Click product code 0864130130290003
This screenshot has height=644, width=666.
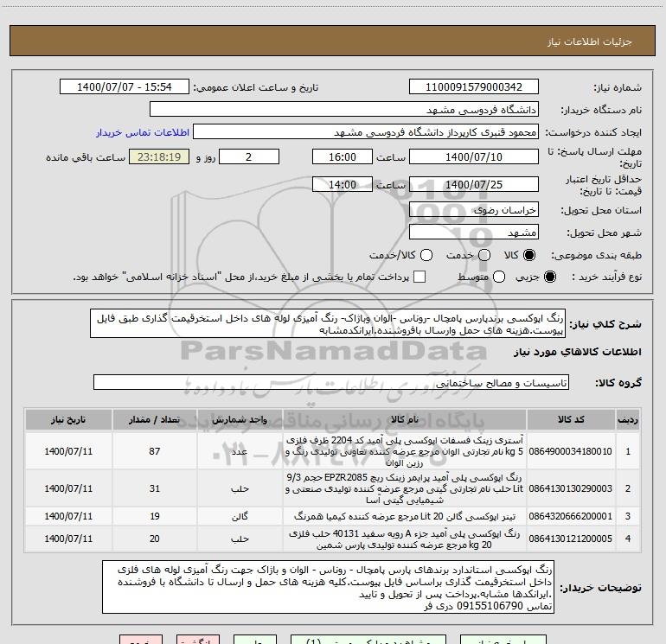point(571,488)
